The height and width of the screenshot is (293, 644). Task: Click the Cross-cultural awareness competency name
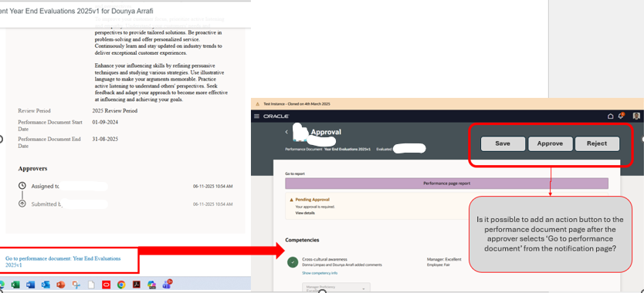point(324,259)
